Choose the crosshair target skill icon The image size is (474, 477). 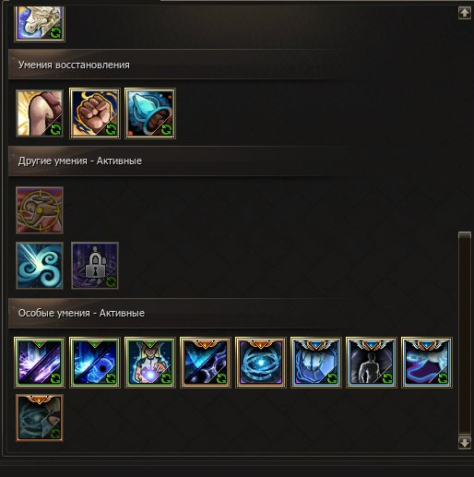point(40,210)
